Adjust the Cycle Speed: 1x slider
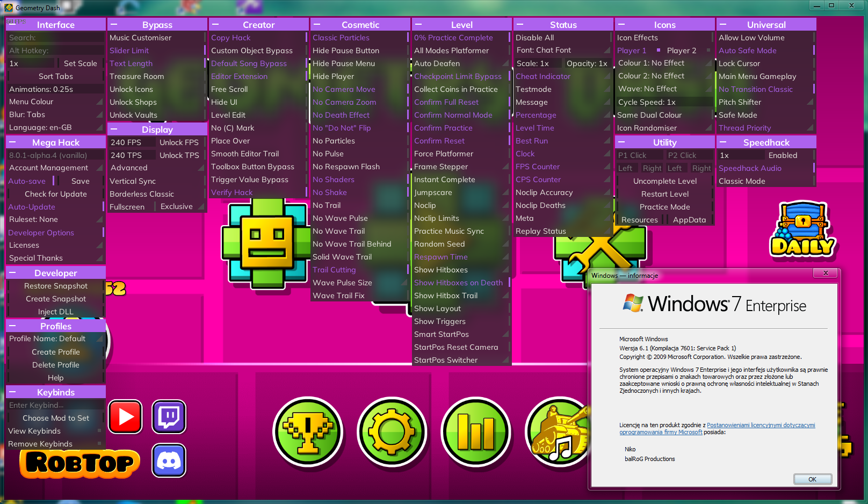 click(664, 102)
